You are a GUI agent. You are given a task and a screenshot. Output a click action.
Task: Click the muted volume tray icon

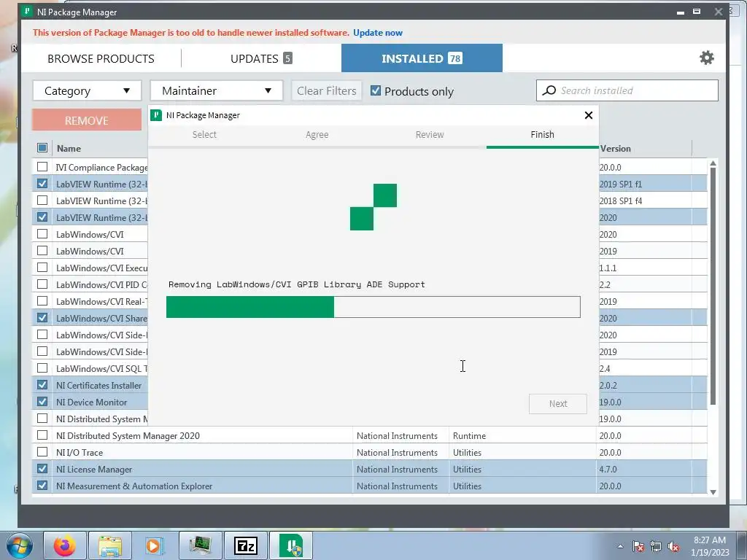pyautogui.click(x=673, y=546)
